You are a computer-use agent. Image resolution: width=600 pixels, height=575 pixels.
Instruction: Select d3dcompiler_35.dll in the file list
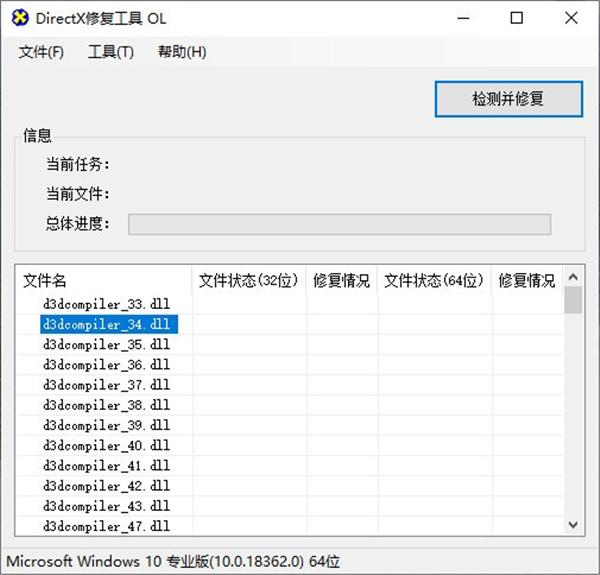point(106,345)
